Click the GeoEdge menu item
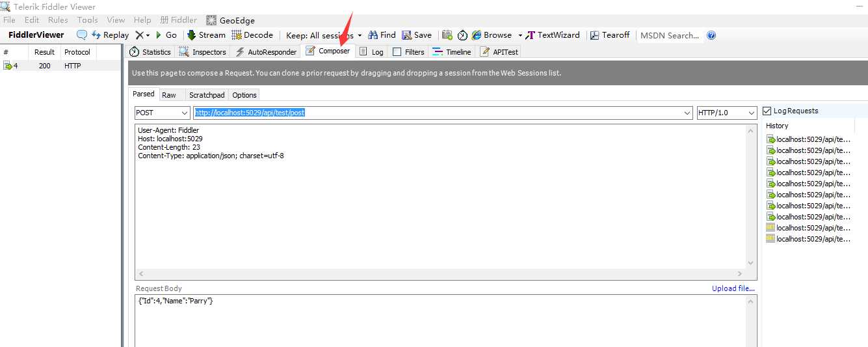Screen dimensions: 868x347 pos(231,20)
